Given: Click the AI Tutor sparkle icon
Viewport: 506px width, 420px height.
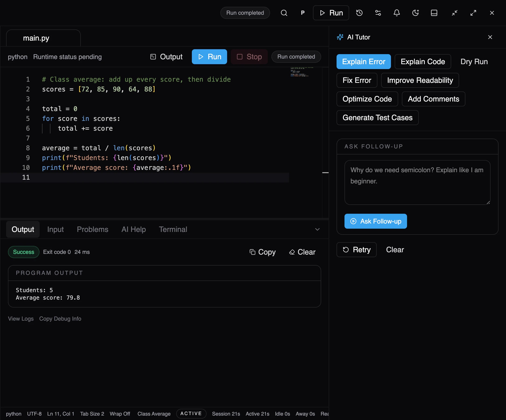Looking at the screenshot, I should (340, 37).
